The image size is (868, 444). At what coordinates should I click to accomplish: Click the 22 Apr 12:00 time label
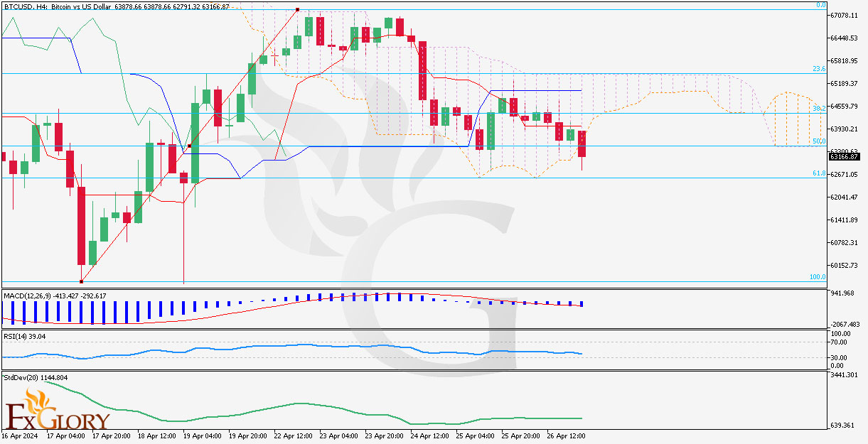[x=293, y=435]
